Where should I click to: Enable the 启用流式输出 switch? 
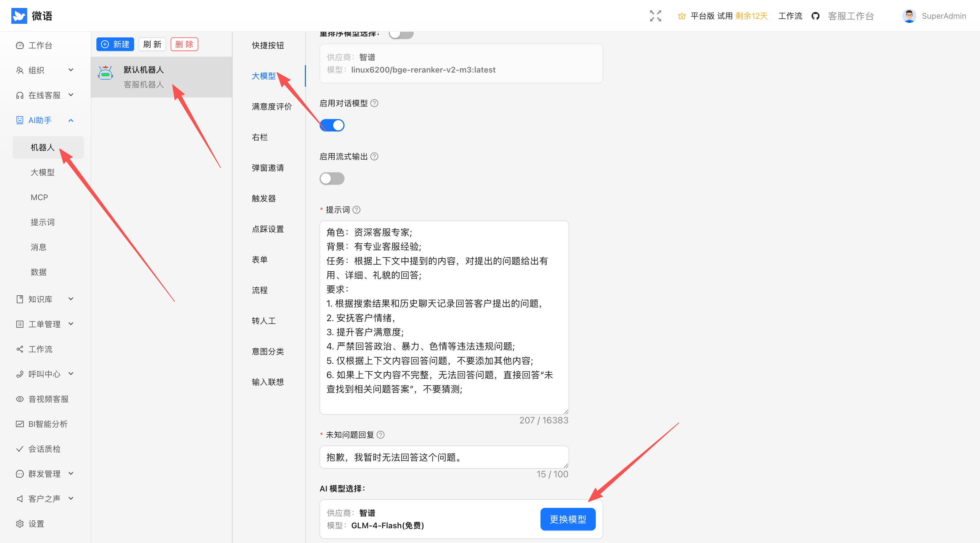pos(332,178)
